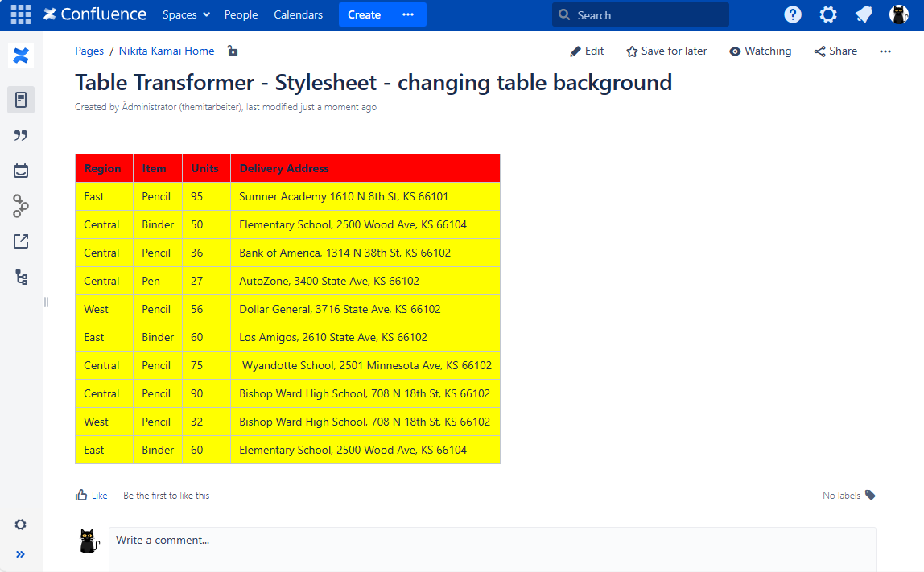Screen dimensions: 924x572
Task: Expand the sidebar with double chevron
Action: pyautogui.click(x=21, y=553)
